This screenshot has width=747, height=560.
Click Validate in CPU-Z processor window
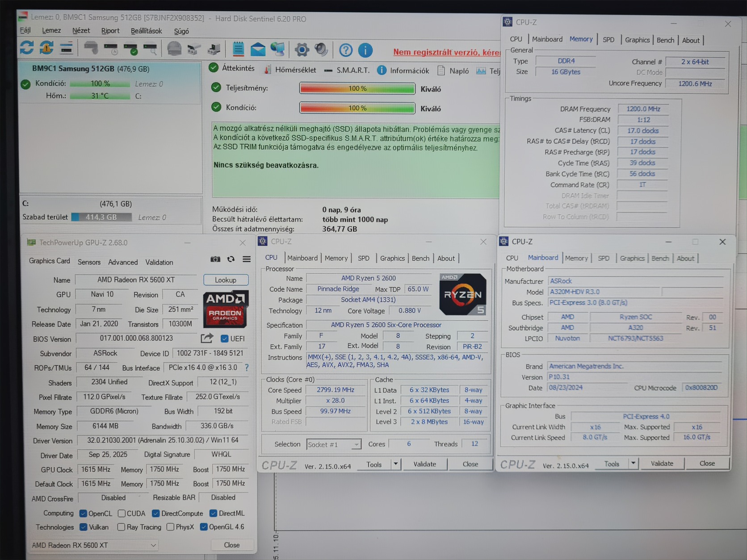pos(425,464)
